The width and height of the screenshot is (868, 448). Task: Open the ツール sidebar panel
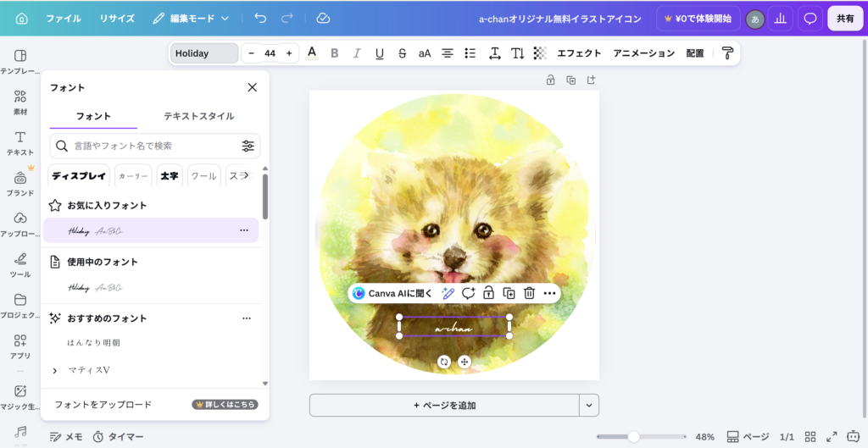point(20,265)
